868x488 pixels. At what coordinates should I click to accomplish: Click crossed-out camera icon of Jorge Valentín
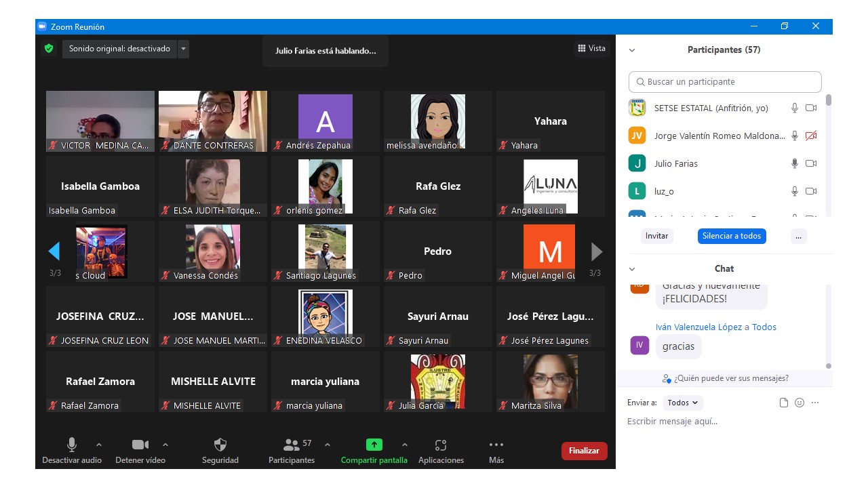click(811, 136)
